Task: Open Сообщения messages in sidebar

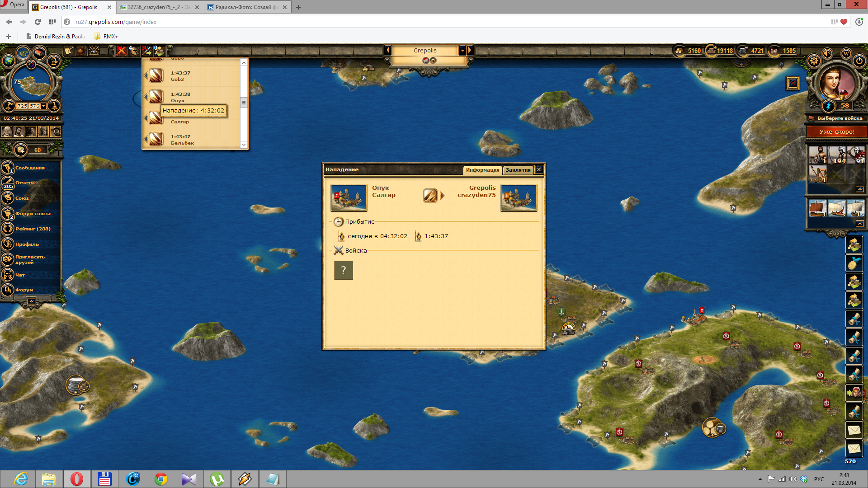Action: (x=30, y=168)
